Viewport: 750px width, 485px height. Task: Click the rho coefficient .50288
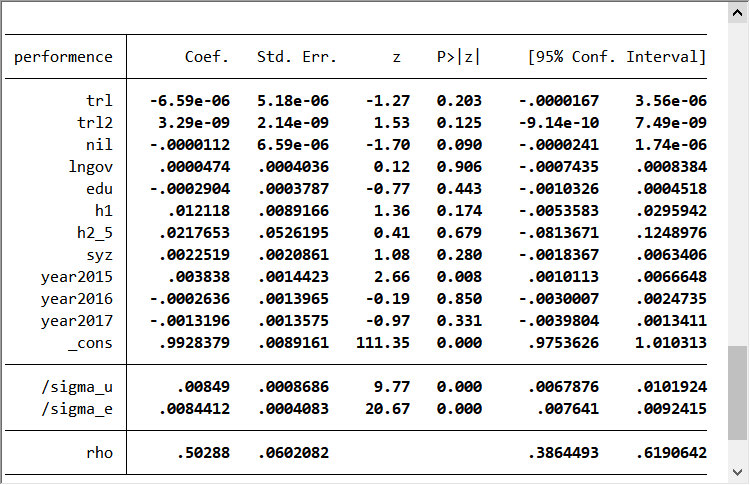(x=207, y=453)
